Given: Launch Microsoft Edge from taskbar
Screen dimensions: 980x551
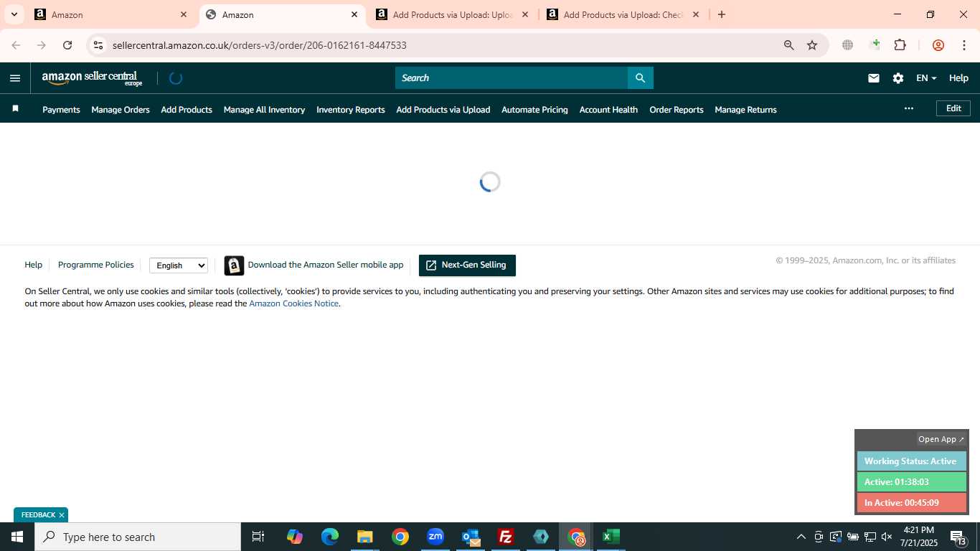Looking at the screenshot, I should point(329,537).
